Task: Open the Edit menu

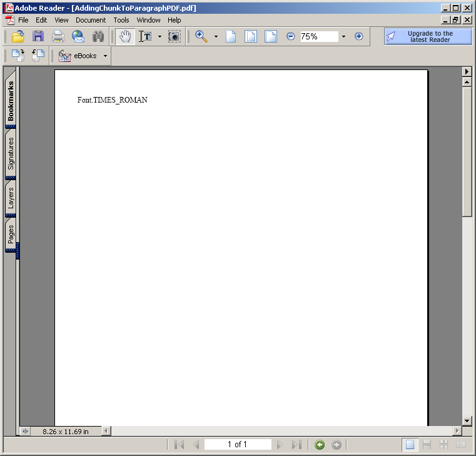Action: tap(41, 20)
